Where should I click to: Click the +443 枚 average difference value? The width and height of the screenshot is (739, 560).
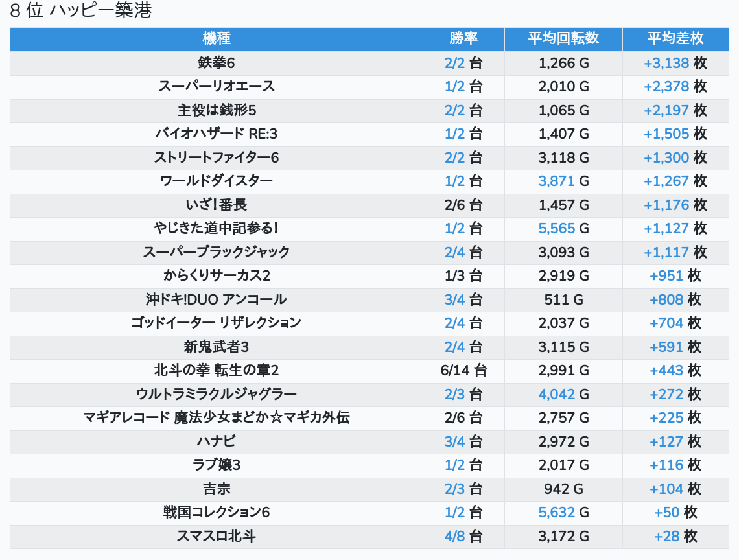tap(675, 371)
